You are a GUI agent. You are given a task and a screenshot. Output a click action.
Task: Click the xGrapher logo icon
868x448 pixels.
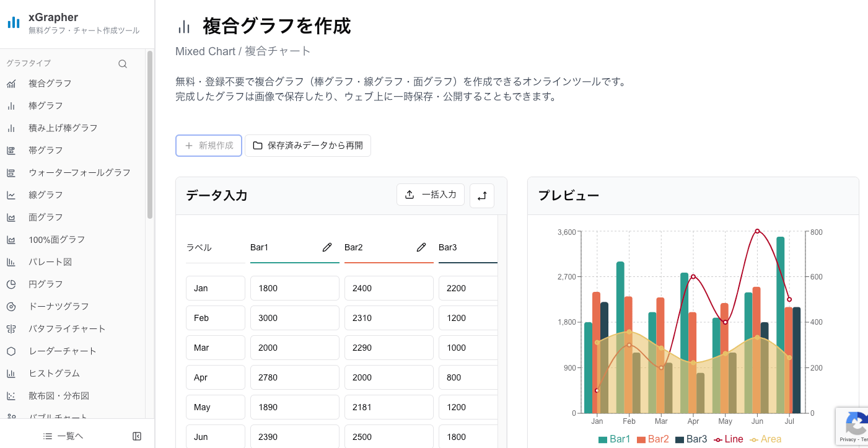[x=13, y=22]
